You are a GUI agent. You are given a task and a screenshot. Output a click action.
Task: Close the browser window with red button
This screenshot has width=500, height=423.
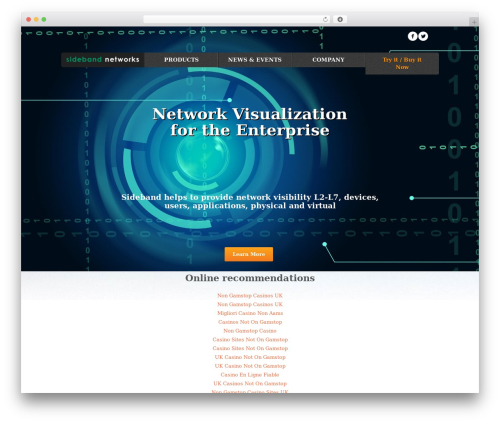(29, 19)
